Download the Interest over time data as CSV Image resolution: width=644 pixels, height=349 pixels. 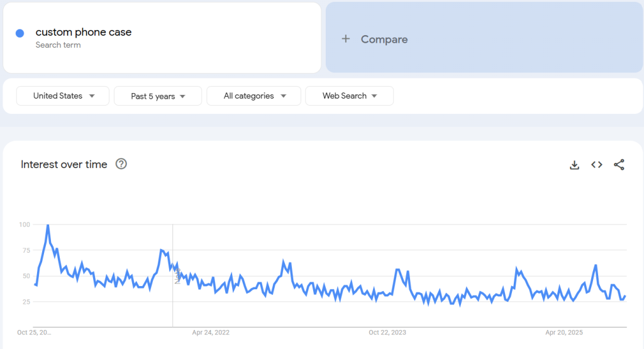click(x=574, y=165)
